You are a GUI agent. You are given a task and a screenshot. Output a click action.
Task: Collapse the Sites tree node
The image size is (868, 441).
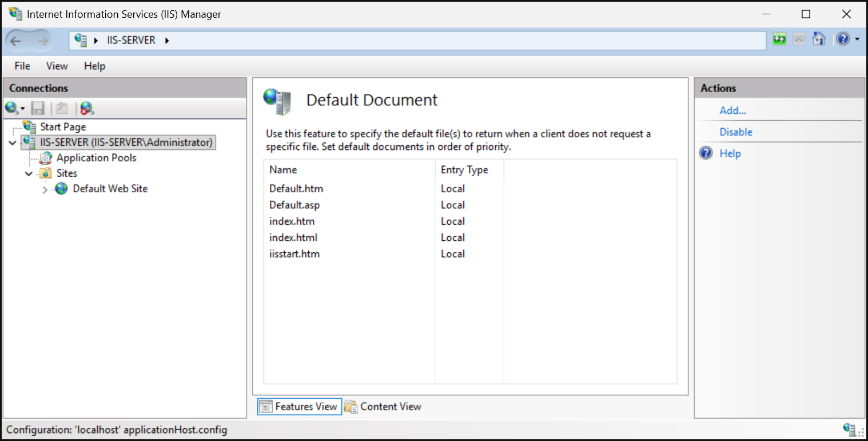tap(29, 173)
